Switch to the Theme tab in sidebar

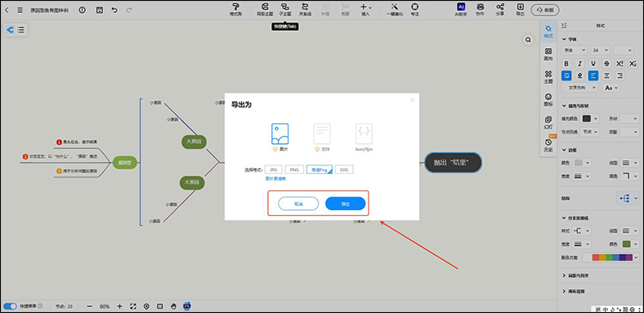click(549, 76)
